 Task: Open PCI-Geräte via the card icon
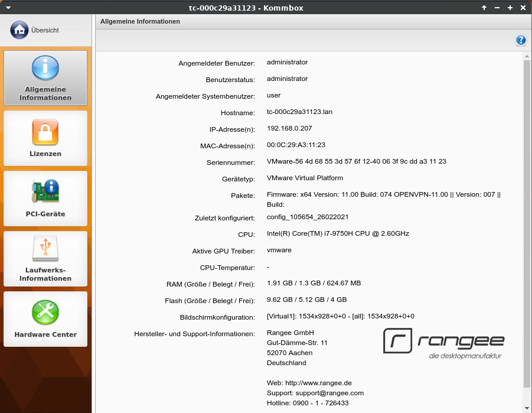coord(45,191)
